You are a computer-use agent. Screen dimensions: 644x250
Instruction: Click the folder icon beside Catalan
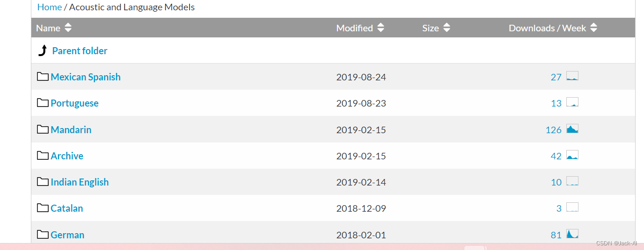(x=43, y=207)
